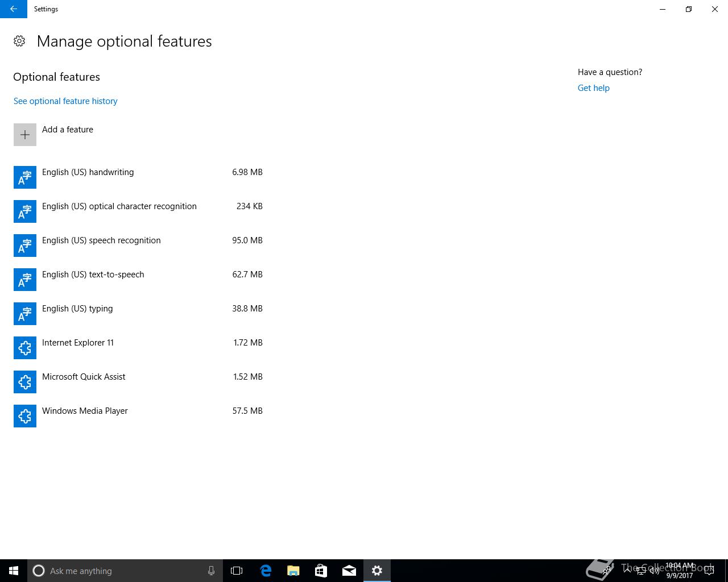The width and height of the screenshot is (728, 582).
Task: Close the Settings window
Action: (x=715, y=9)
